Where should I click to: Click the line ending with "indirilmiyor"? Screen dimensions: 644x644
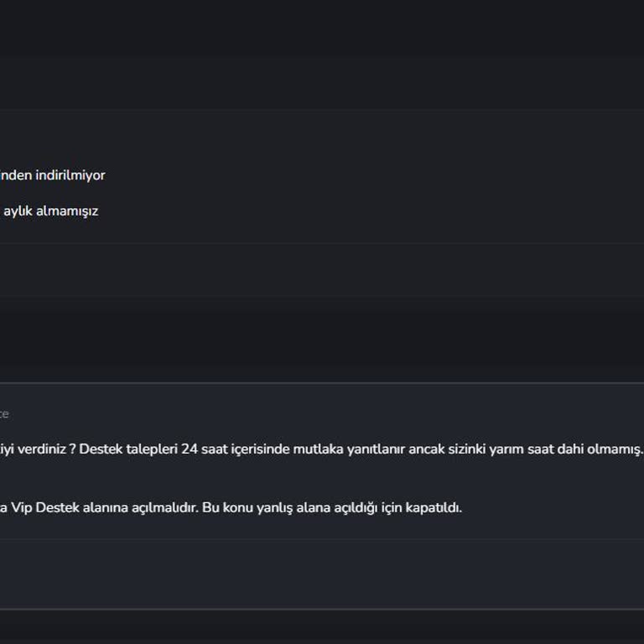(52, 175)
